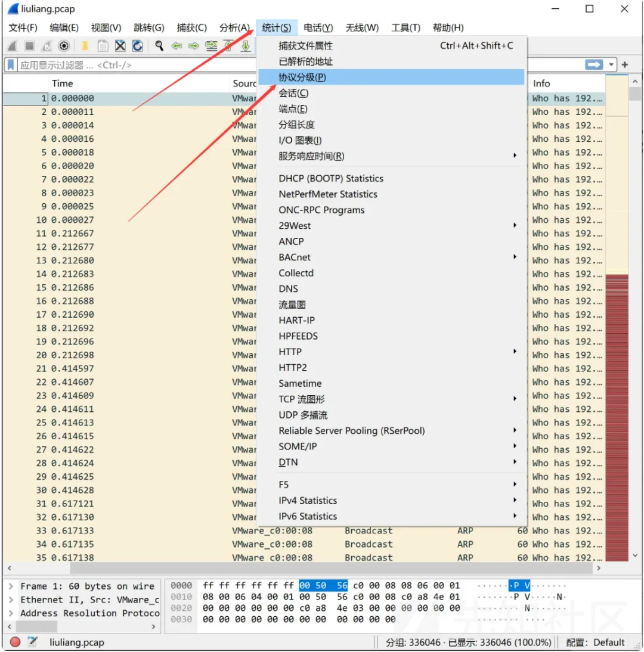
Task: Select 捕获文件属性 menu entry
Action: (391, 46)
